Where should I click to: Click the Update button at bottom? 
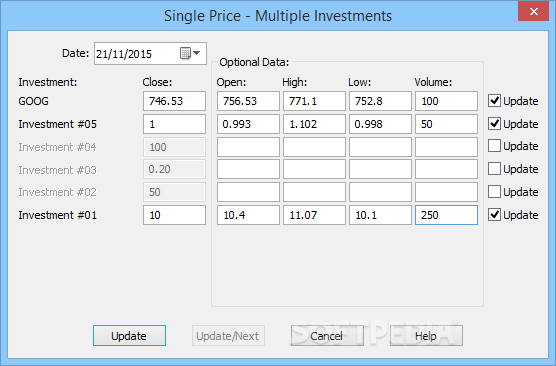coord(129,336)
